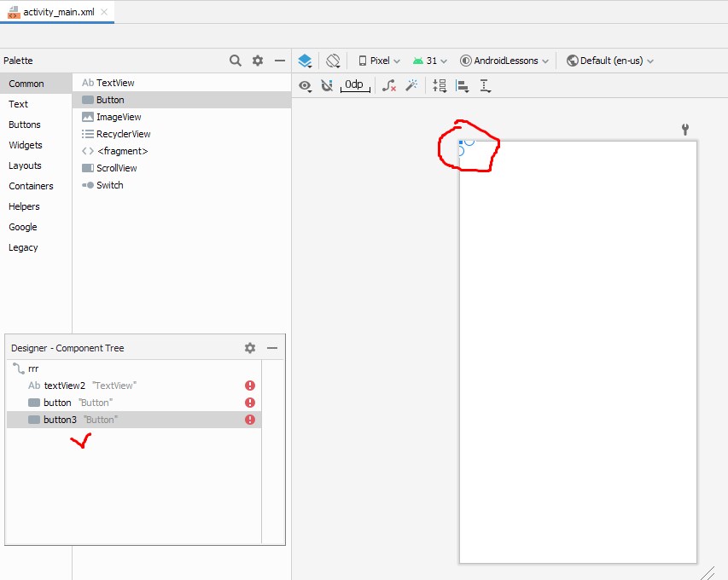The image size is (728, 580).
Task: Pick TextView from the palette
Action: 182,83
